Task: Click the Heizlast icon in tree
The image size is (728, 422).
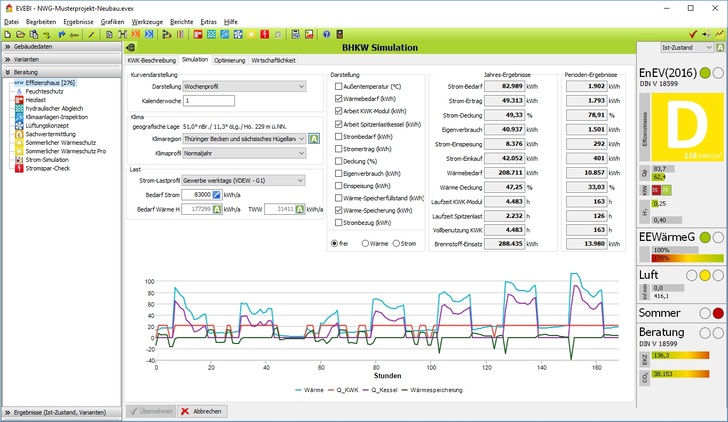Action: (x=19, y=100)
